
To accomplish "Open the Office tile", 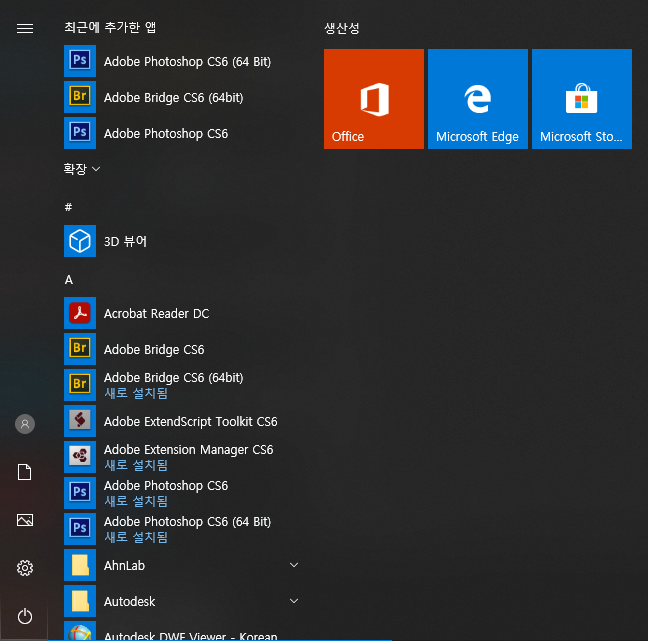I will pyautogui.click(x=374, y=99).
